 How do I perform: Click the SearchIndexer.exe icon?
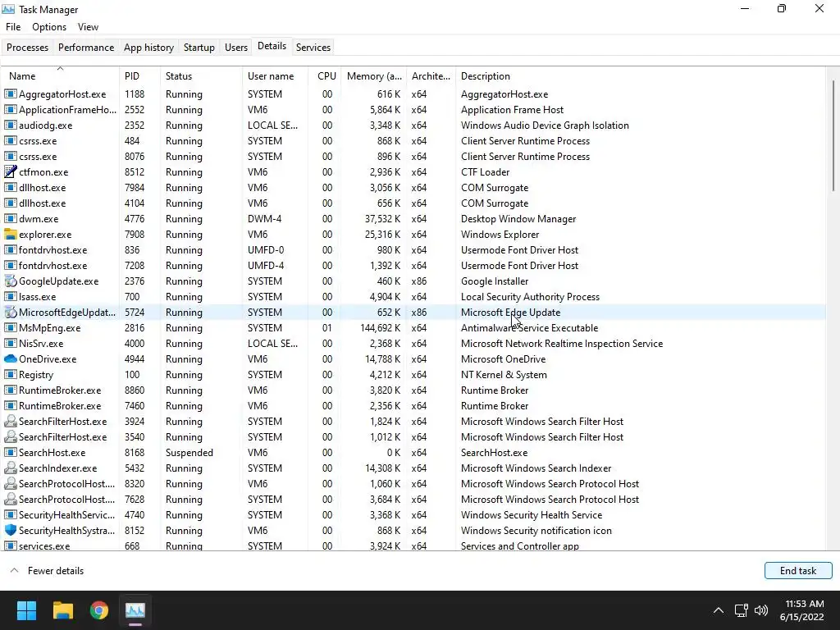pos(10,468)
